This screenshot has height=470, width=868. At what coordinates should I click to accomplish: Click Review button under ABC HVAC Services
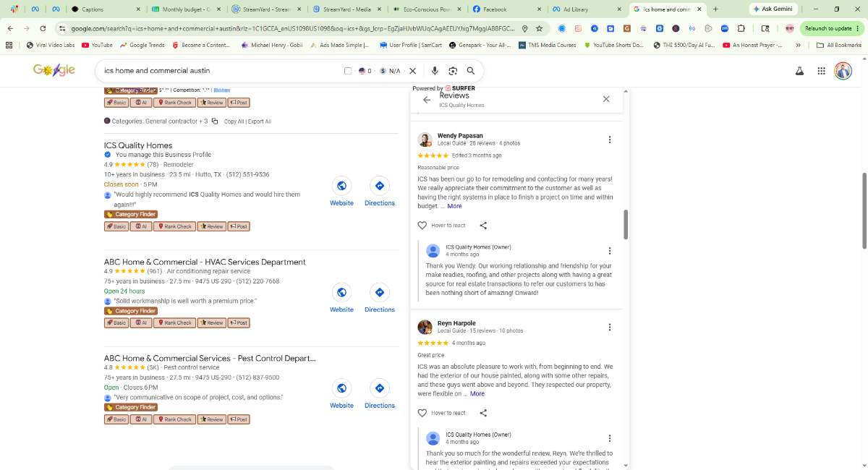click(211, 322)
